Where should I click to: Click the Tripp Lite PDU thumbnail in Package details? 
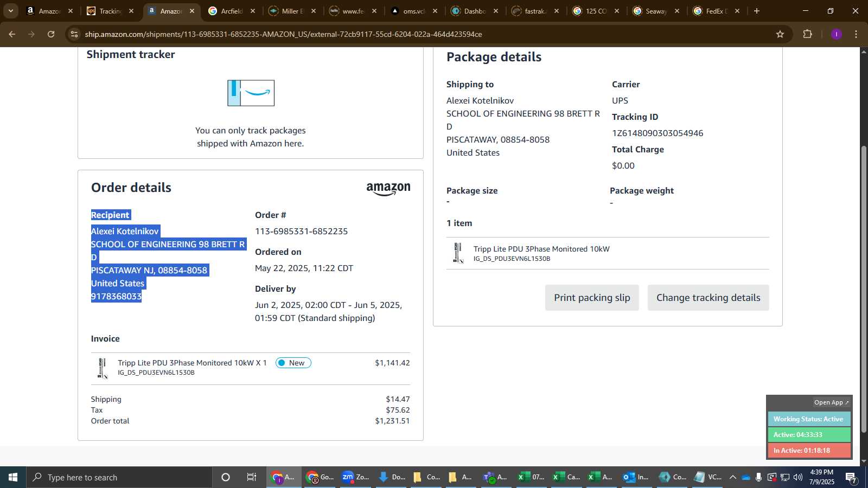(x=458, y=253)
